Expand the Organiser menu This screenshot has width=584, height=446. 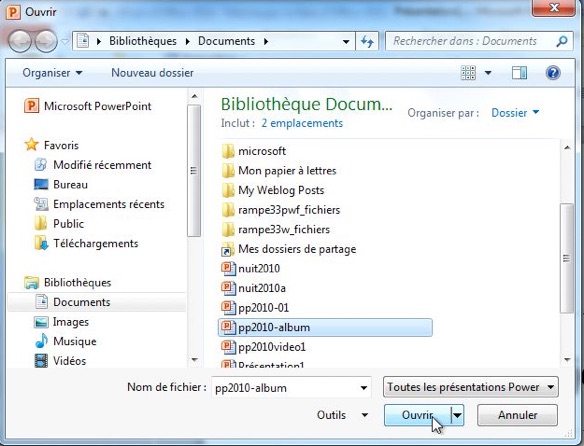(x=52, y=73)
